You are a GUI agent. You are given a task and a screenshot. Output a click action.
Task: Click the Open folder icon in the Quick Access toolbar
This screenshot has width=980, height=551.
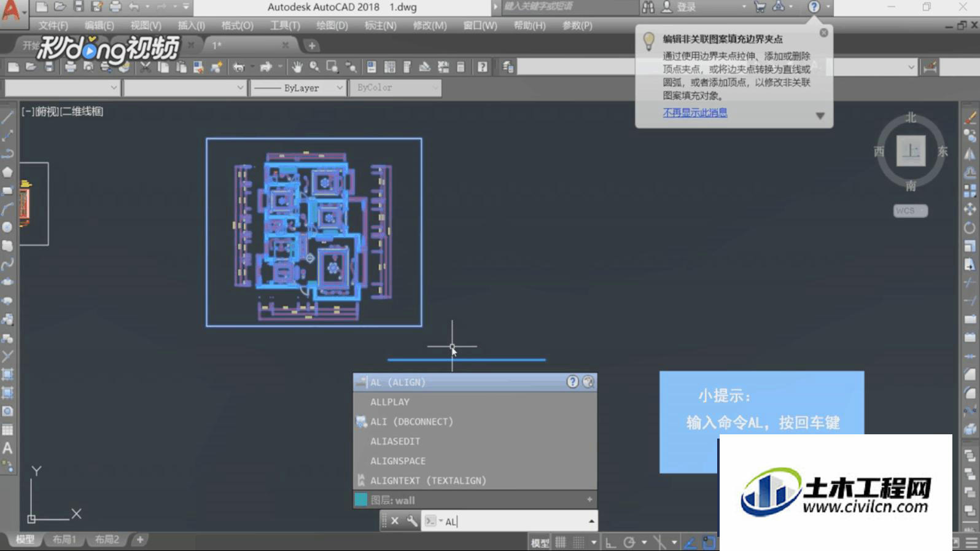click(x=60, y=7)
